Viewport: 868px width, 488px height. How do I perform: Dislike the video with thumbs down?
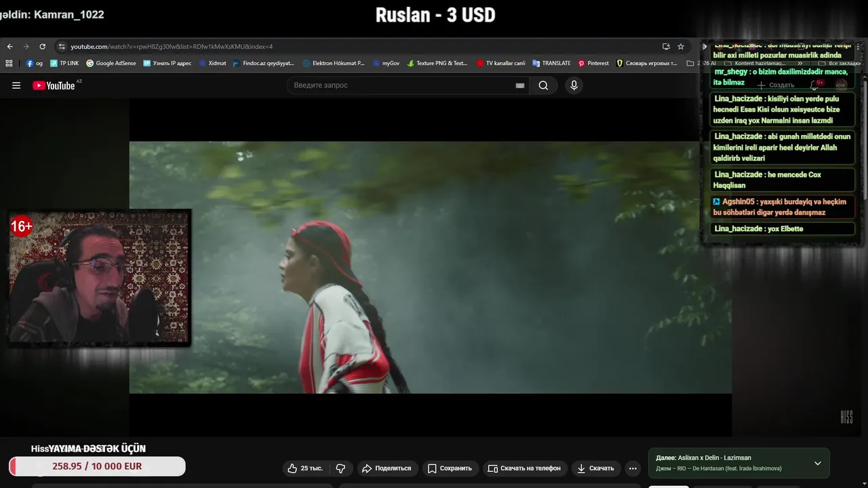340,468
